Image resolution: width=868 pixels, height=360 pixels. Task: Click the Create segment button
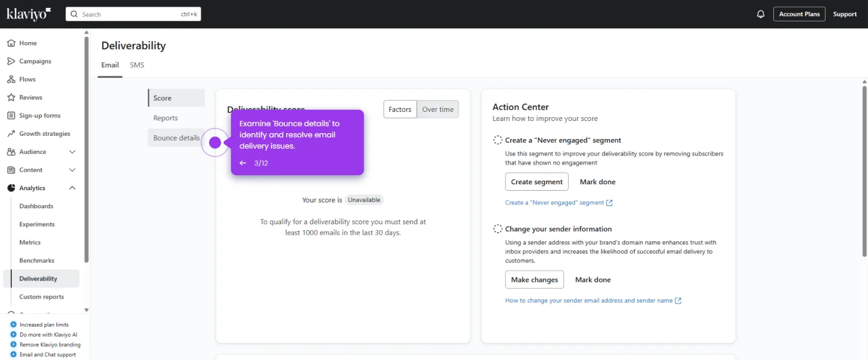click(x=537, y=182)
